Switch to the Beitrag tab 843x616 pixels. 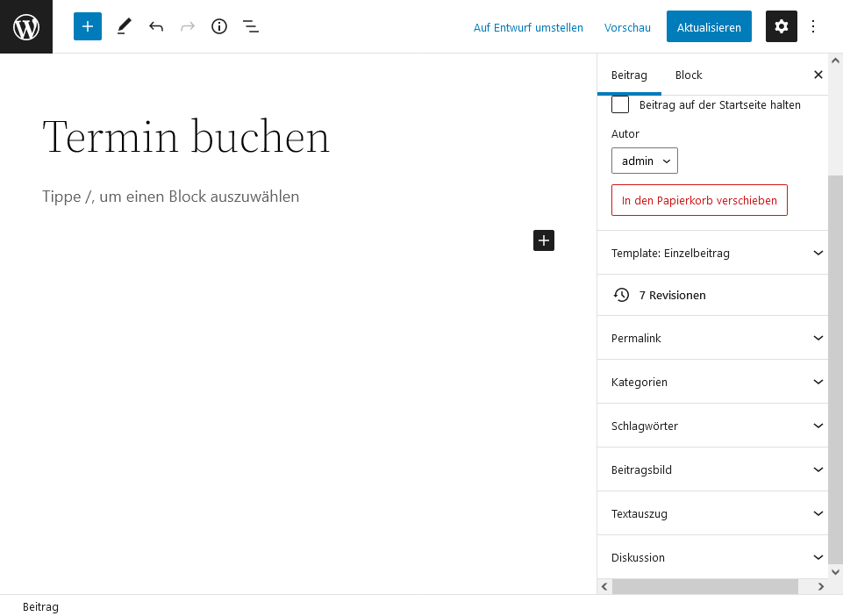point(629,75)
